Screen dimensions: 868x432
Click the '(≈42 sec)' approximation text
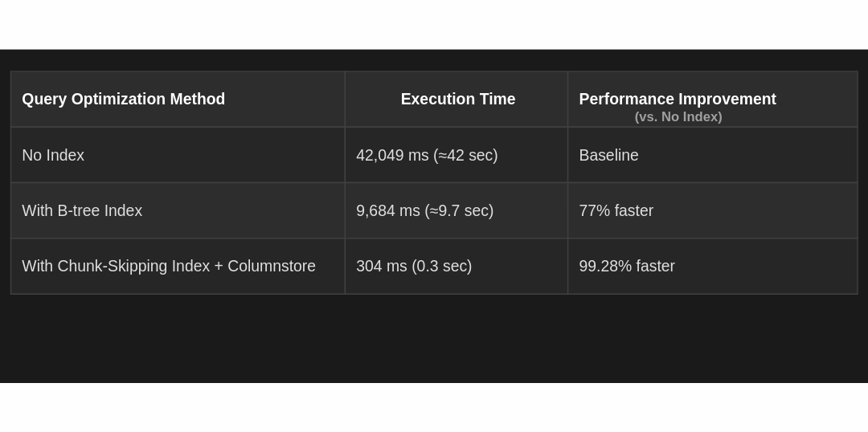click(x=465, y=155)
